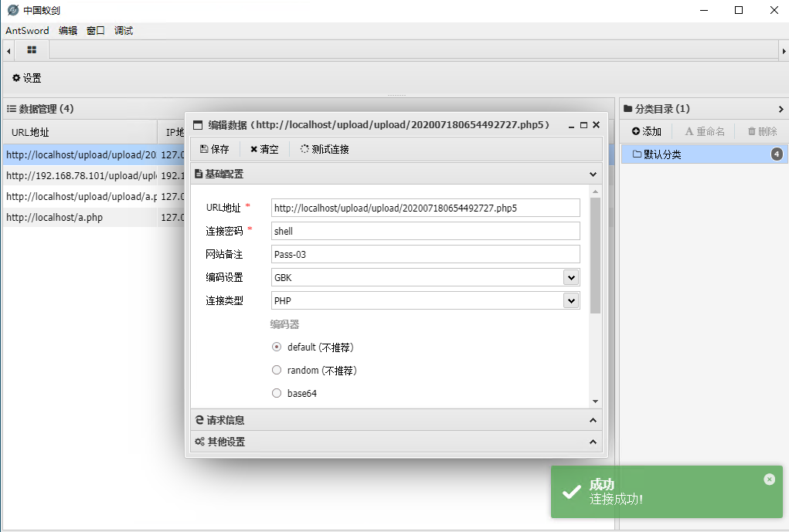Focus the URL地址 input field
Screen dimensions: 789x532
[426, 208]
